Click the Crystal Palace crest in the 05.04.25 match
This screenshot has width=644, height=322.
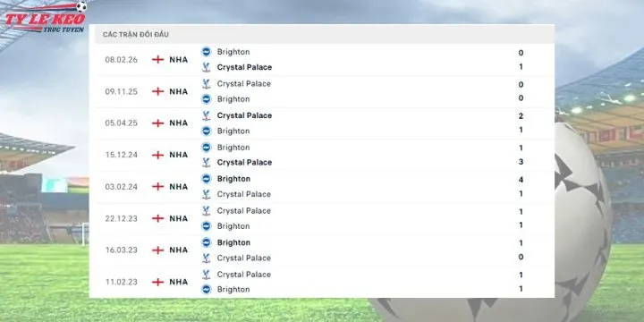click(207, 115)
